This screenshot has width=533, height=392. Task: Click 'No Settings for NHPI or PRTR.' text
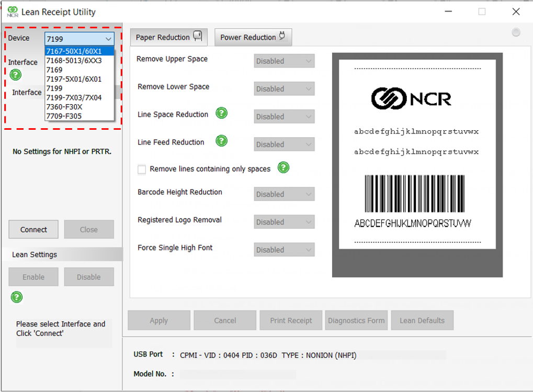click(62, 152)
